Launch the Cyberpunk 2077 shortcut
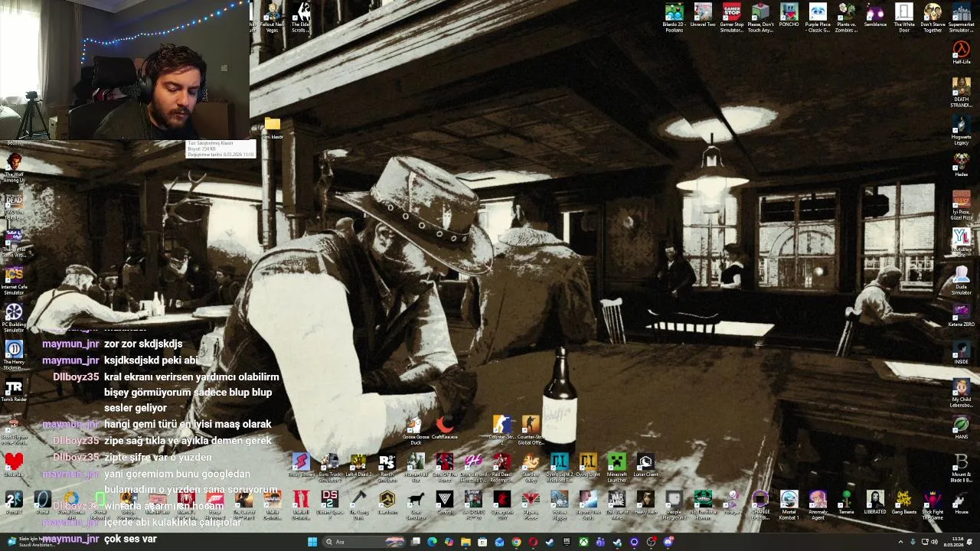980x551 pixels. (x=501, y=505)
